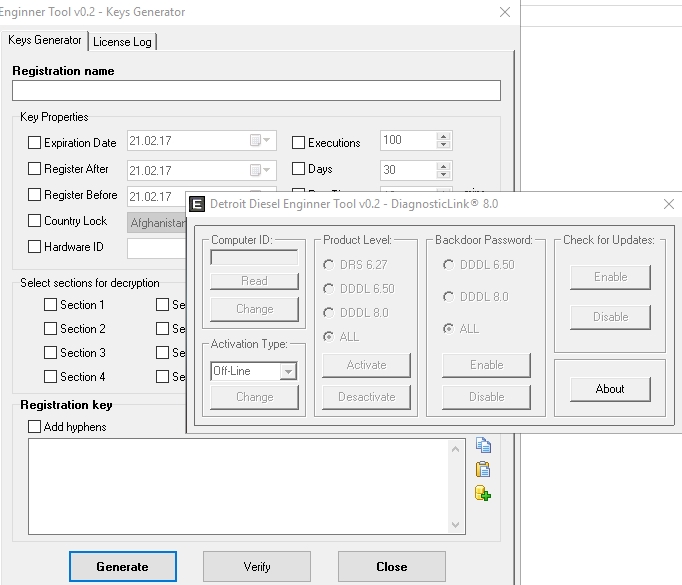Open Register After calendar picker
The width and height of the screenshot is (682, 585).
(x=261, y=170)
